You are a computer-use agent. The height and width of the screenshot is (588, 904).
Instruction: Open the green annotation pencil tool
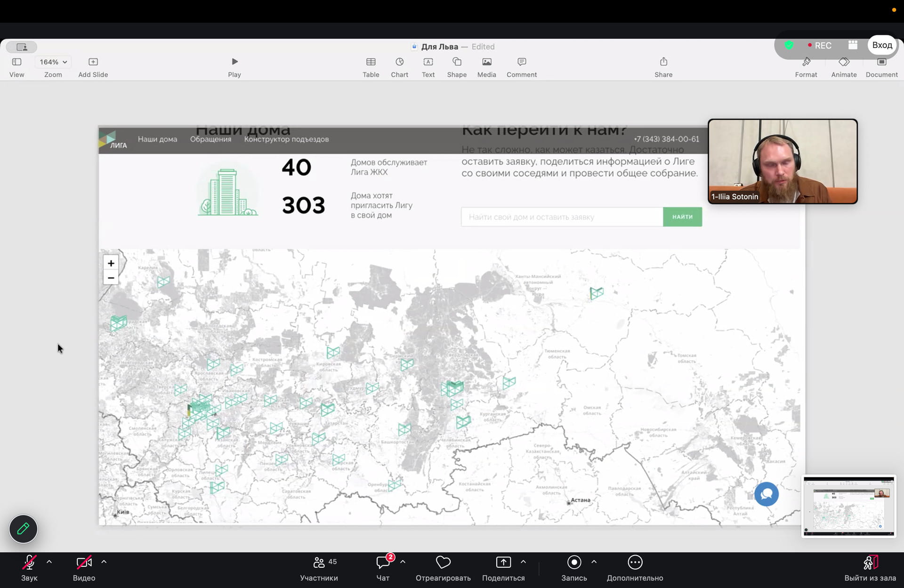pyautogui.click(x=23, y=529)
